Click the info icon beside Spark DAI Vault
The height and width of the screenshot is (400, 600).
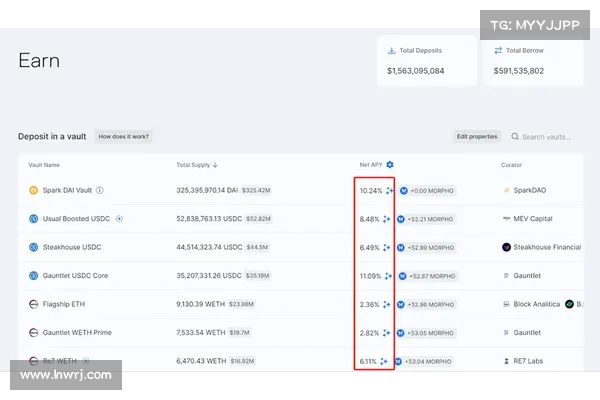pos(99,190)
